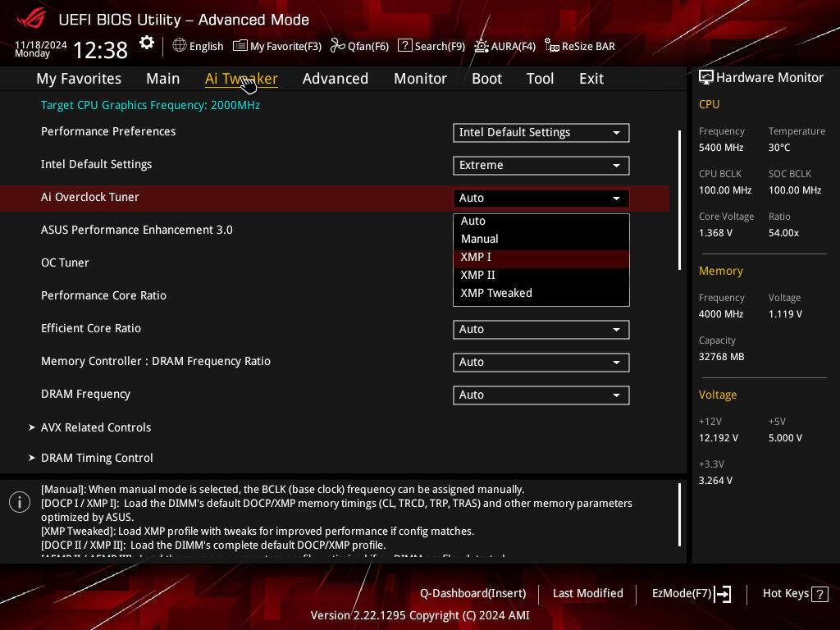Select XMP I option

point(541,257)
